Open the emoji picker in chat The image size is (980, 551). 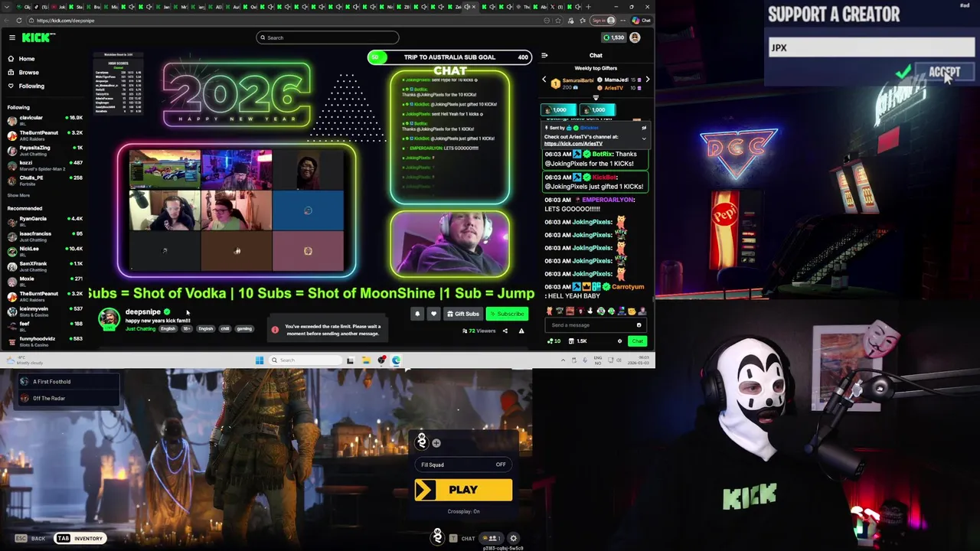click(x=639, y=325)
